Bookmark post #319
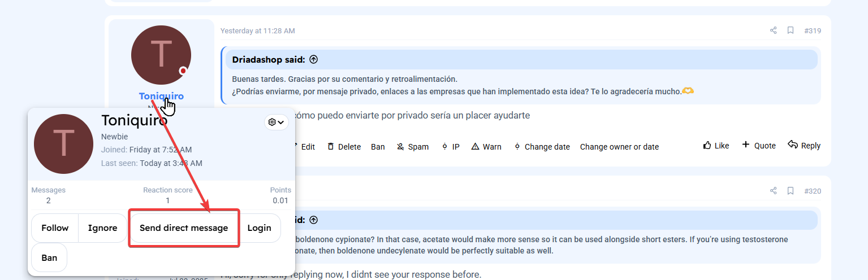 click(791, 30)
